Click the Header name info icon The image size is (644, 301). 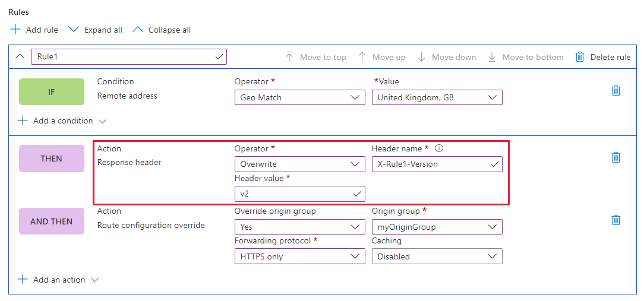(x=438, y=148)
